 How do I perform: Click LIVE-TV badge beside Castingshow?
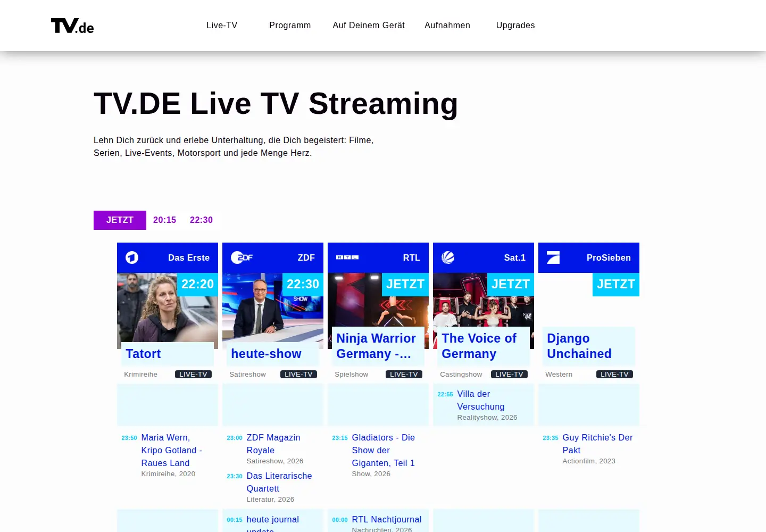coord(509,375)
